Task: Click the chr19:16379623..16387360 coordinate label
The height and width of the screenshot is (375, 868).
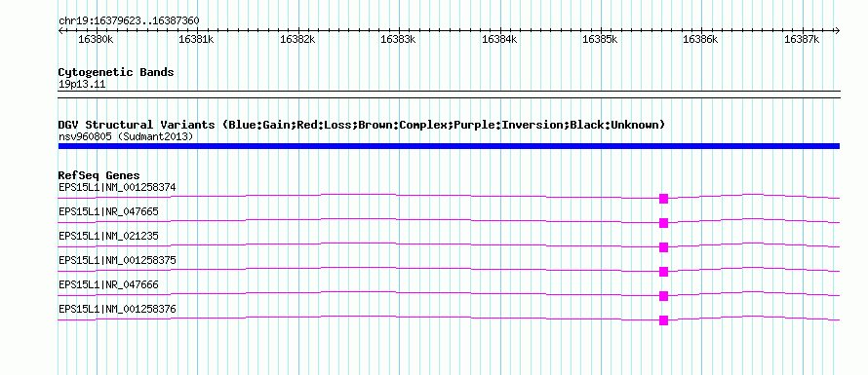Action: pyautogui.click(x=129, y=21)
